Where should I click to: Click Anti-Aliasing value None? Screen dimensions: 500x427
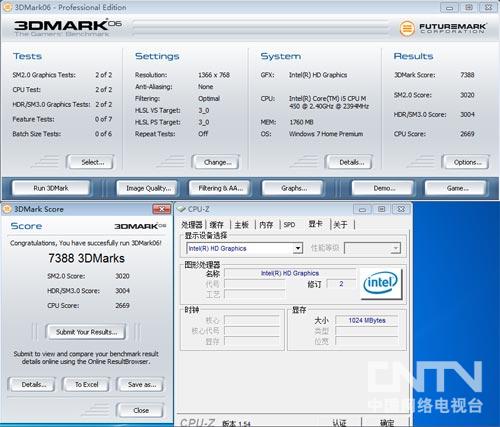click(205, 87)
